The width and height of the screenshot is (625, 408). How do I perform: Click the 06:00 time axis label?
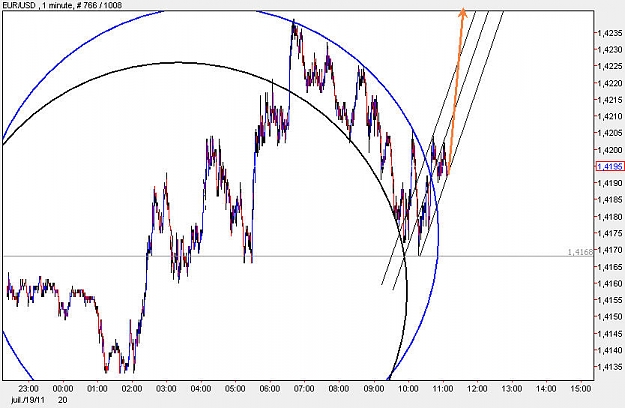click(270, 388)
